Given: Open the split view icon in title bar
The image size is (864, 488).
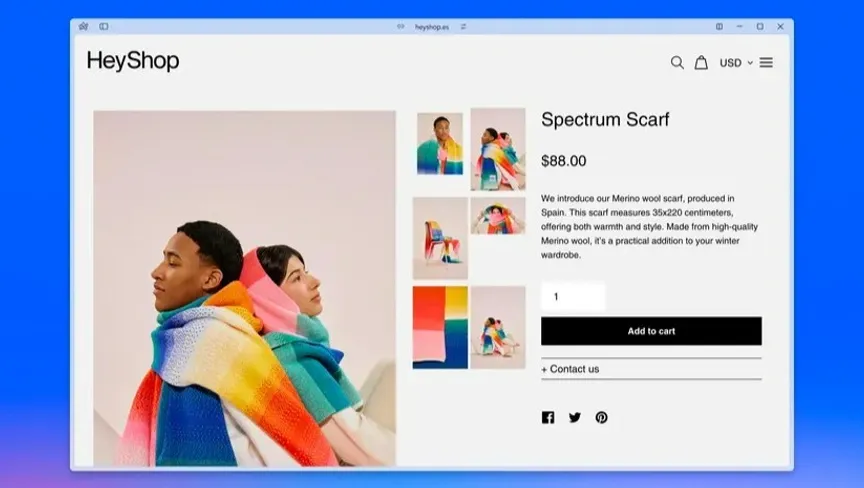Looking at the screenshot, I should [x=719, y=26].
